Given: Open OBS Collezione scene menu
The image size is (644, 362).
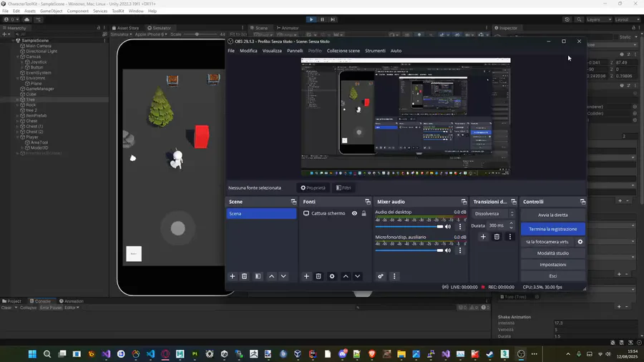Looking at the screenshot, I should tap(343, 51).
